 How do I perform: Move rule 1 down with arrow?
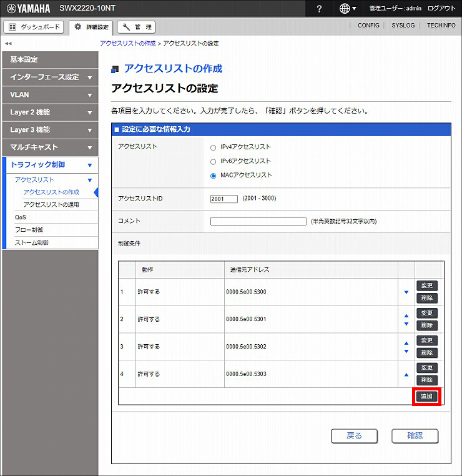(x=406, y=292)
